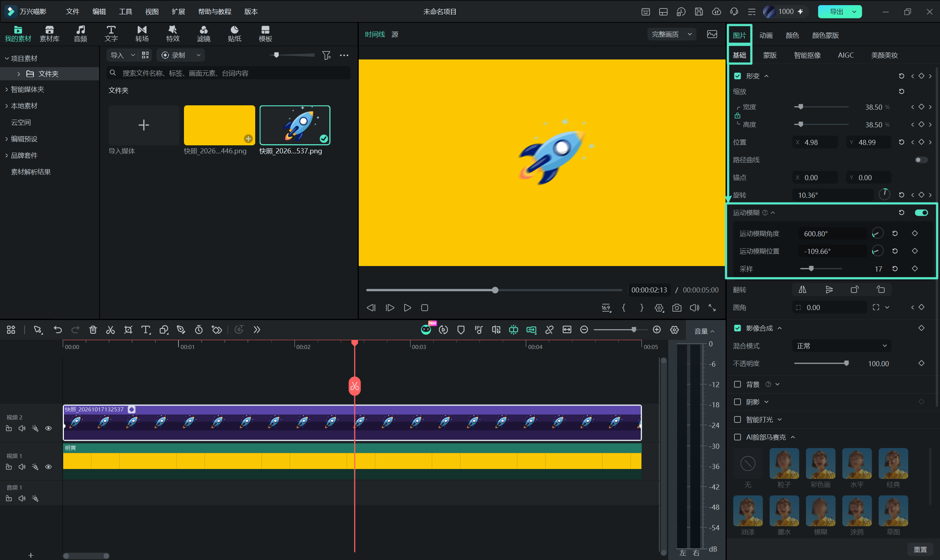Hide 视频 2 track with eye icon

click(48, 428)
